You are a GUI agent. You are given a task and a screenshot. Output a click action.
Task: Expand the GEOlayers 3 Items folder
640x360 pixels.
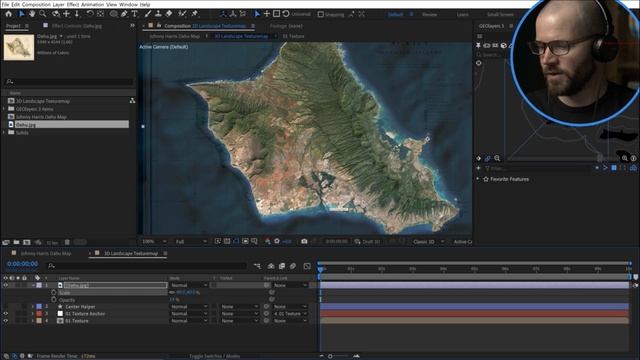pyautogui.click(x=4, y=109)
